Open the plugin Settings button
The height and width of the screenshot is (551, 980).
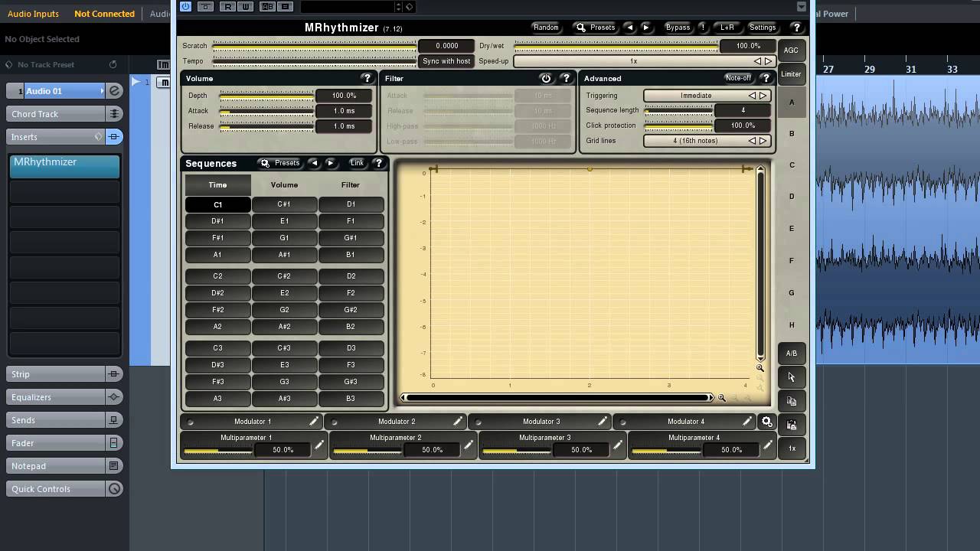point(763,28)
